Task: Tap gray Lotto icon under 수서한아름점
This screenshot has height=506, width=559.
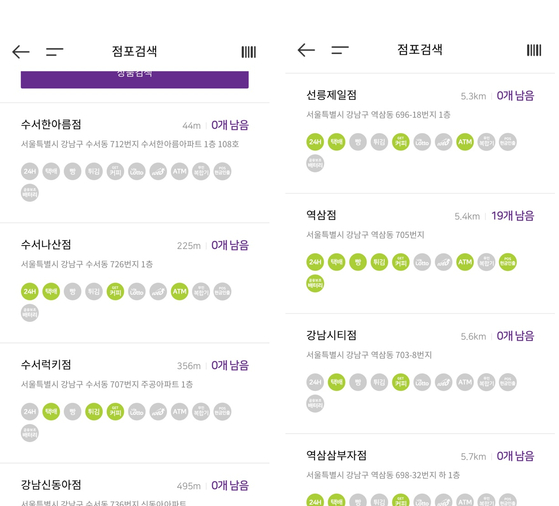Action: (137, 172)
